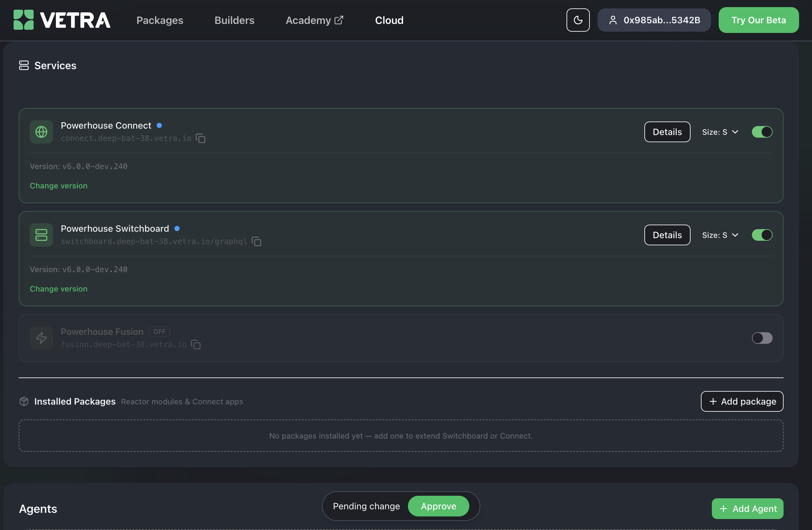Click the Try Our Beta button
Image resolution: width=812 pixels, height=530 pixels.
coord(758,20)
